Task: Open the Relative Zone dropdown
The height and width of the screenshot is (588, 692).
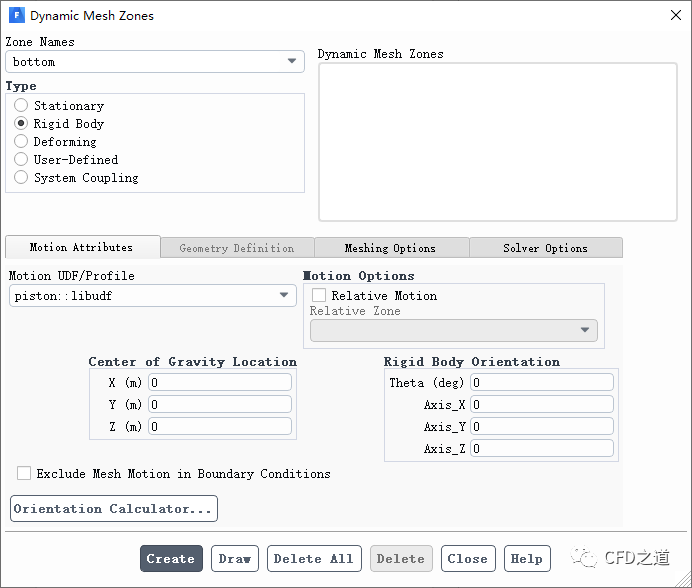Action: (454, 331)
